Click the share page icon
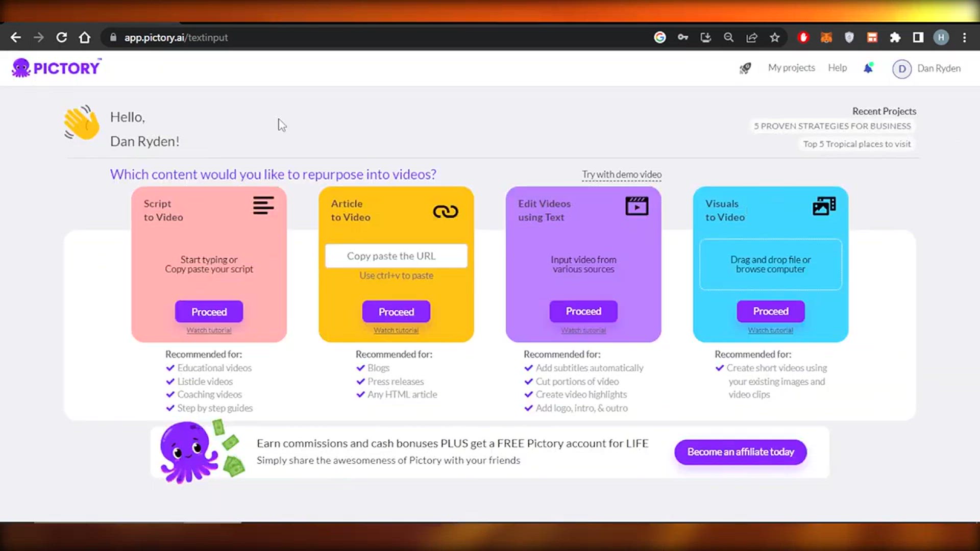980x551 pixels. (x=752, y=37)
